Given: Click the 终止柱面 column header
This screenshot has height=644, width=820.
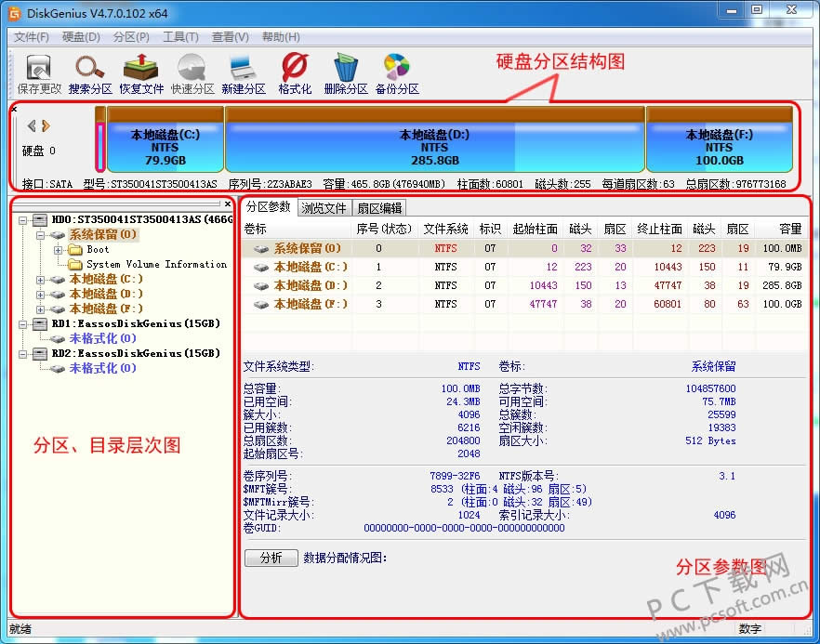Looking at the screenshot, I should click(660, 229).
